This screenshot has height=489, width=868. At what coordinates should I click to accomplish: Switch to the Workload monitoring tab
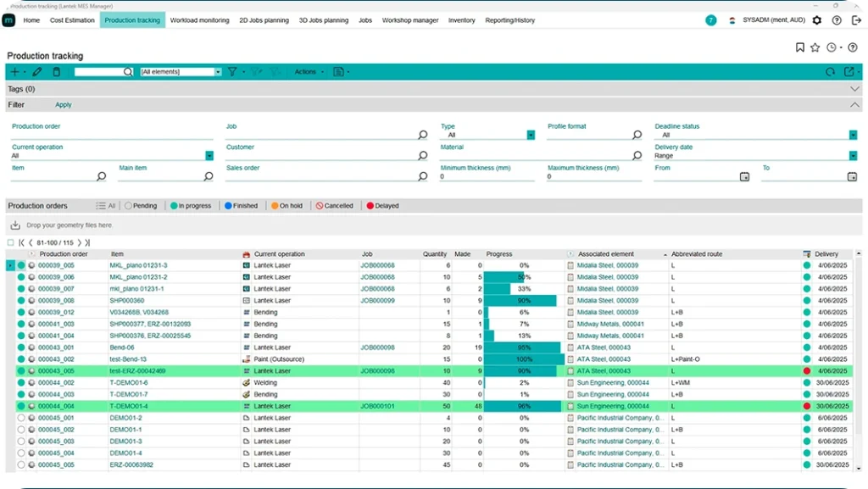[199, 20]
